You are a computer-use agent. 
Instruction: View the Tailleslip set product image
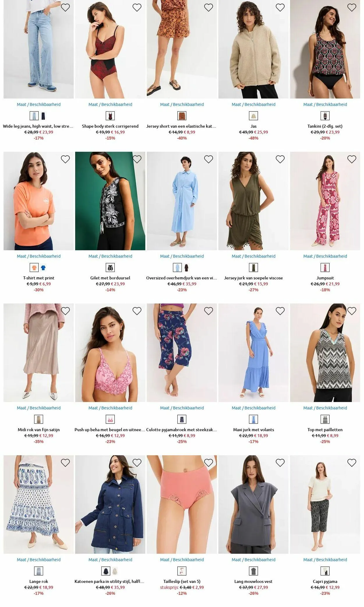(182, 504)
